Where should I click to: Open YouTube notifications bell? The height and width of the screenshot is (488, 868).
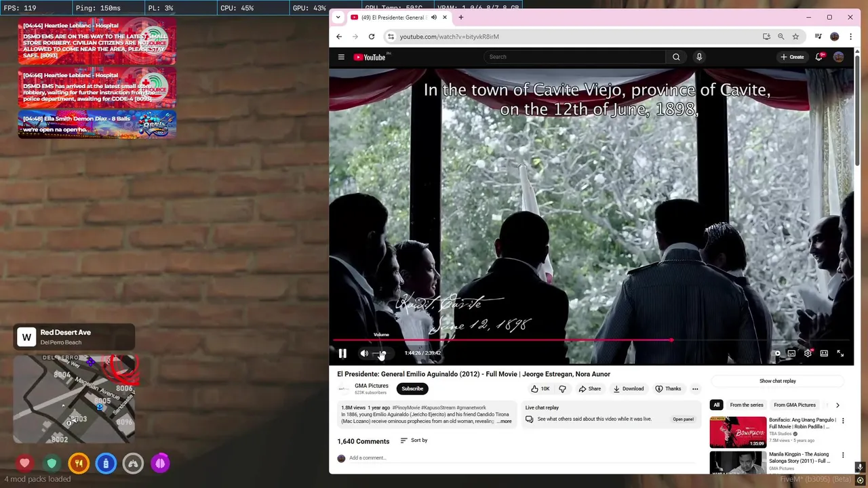click(x=819, y=57)
